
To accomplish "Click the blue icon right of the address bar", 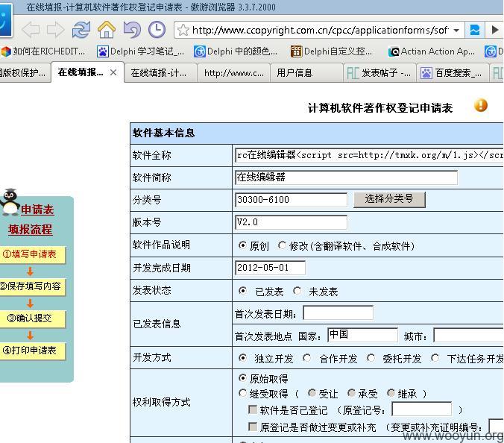I will pos(475,31).
